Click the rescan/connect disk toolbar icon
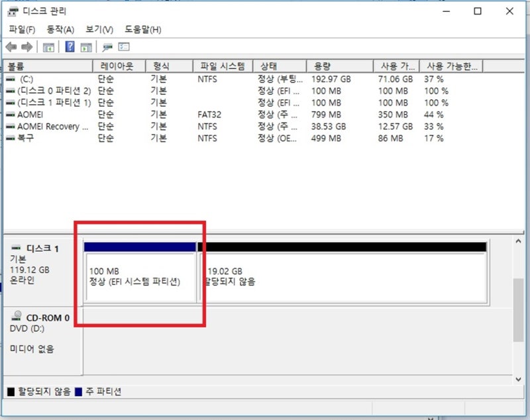 coord(107,47)
